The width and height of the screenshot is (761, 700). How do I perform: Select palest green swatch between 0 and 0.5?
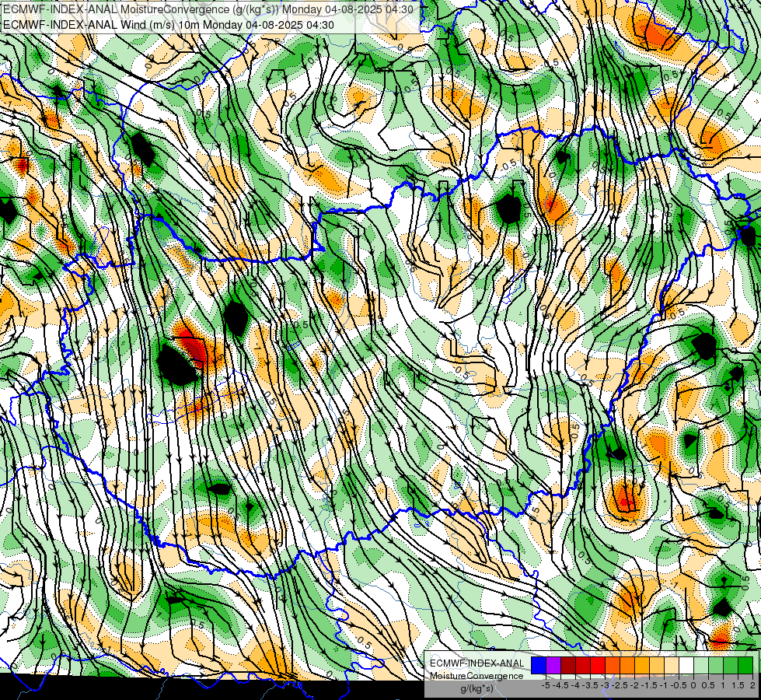pyautogui.click(x=701, y=666)
